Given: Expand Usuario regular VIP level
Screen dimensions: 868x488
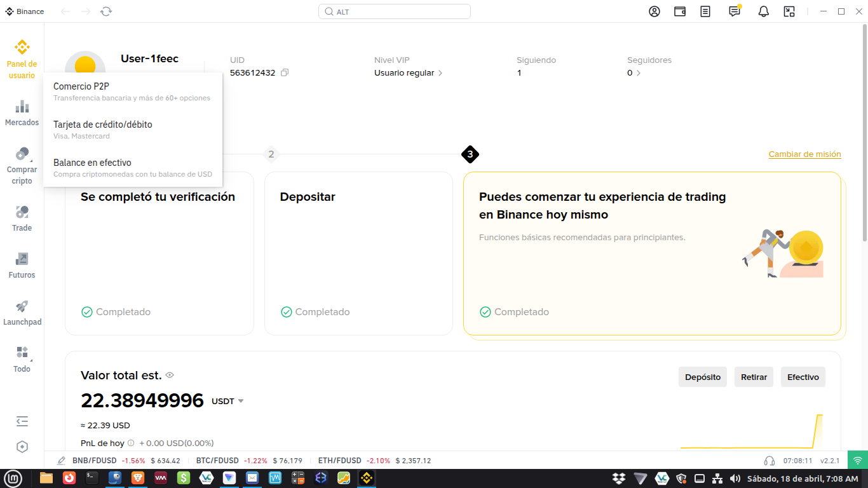Looking at the screenshot, I should click(408, 73).
